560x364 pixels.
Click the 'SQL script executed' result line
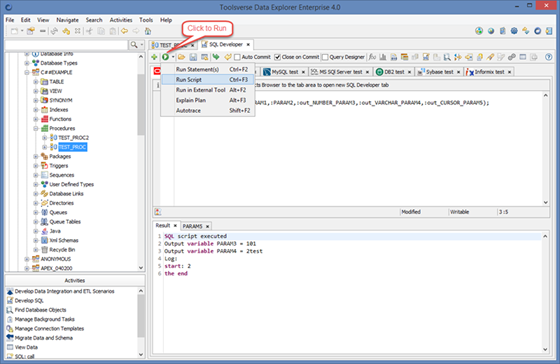pyautogui.click(x=195, y=236)
